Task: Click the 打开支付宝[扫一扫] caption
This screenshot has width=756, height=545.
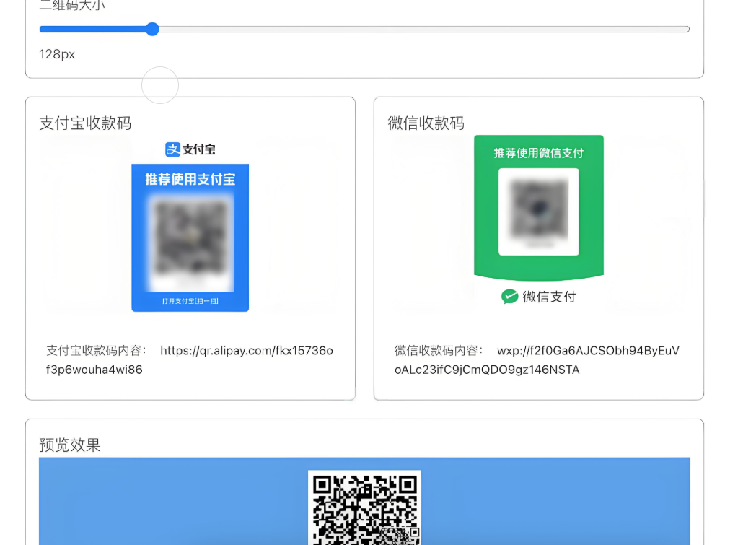Action: tap(190, 301)
